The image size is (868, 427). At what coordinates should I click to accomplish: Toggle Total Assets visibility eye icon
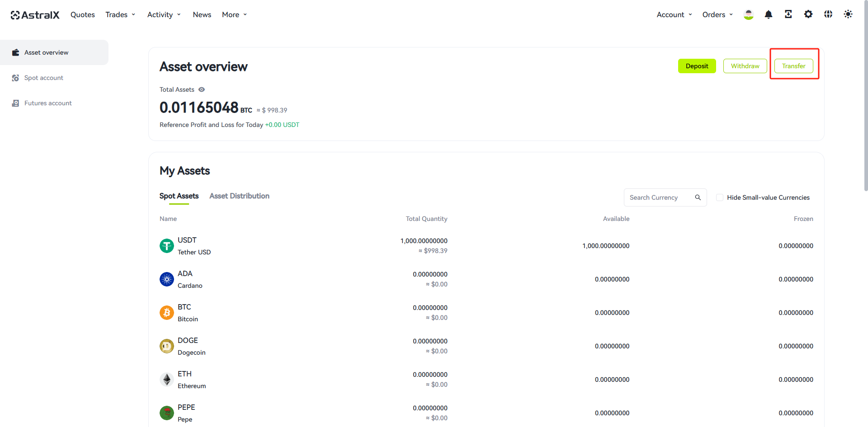(x=202, y=89)
